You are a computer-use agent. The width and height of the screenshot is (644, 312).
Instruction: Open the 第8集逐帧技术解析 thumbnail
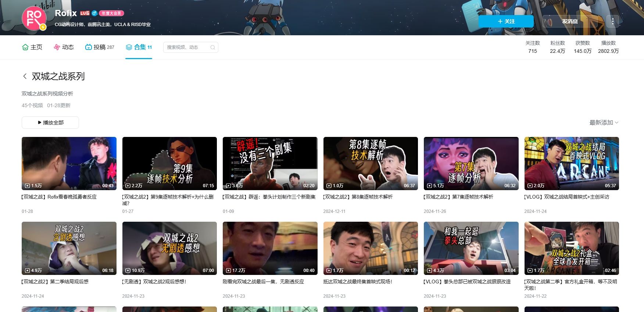click(x=371, y=163)
